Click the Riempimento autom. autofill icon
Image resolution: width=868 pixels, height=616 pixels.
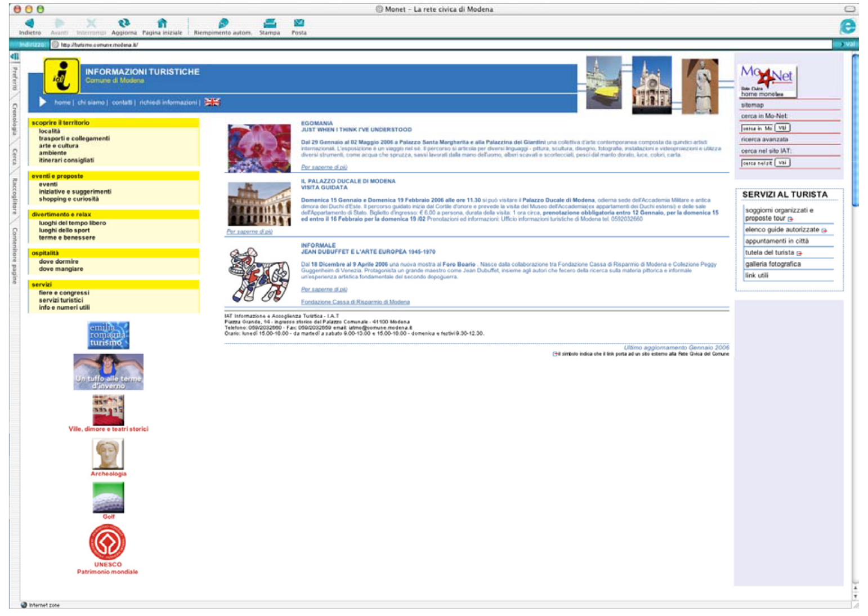[223, 23]
